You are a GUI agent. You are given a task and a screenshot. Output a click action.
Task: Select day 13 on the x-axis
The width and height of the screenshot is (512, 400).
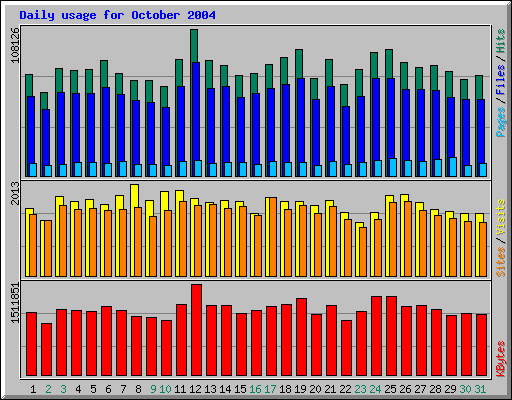pyautogui.click(x=210, y=389)
